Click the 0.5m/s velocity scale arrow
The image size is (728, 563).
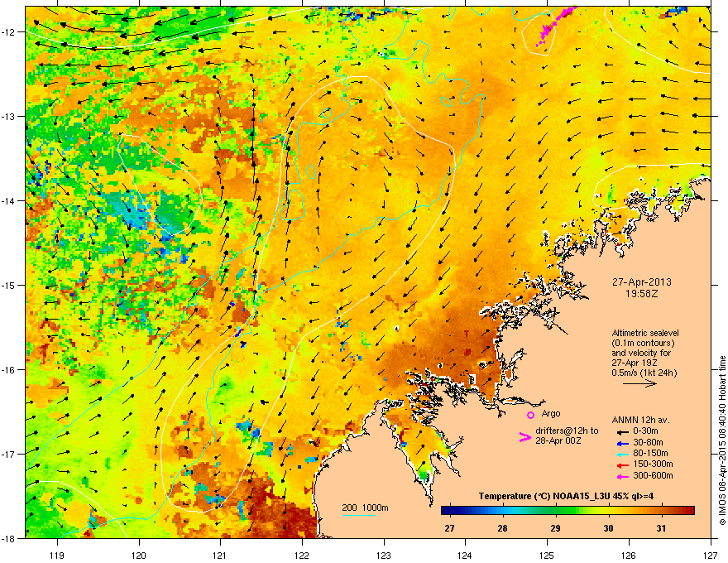point(639,383)
